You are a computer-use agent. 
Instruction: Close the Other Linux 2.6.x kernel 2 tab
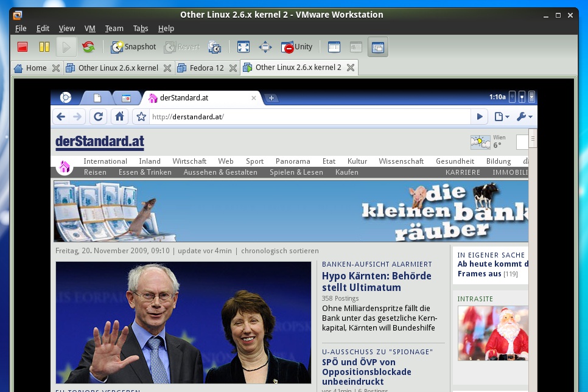[x=350, y=68]
